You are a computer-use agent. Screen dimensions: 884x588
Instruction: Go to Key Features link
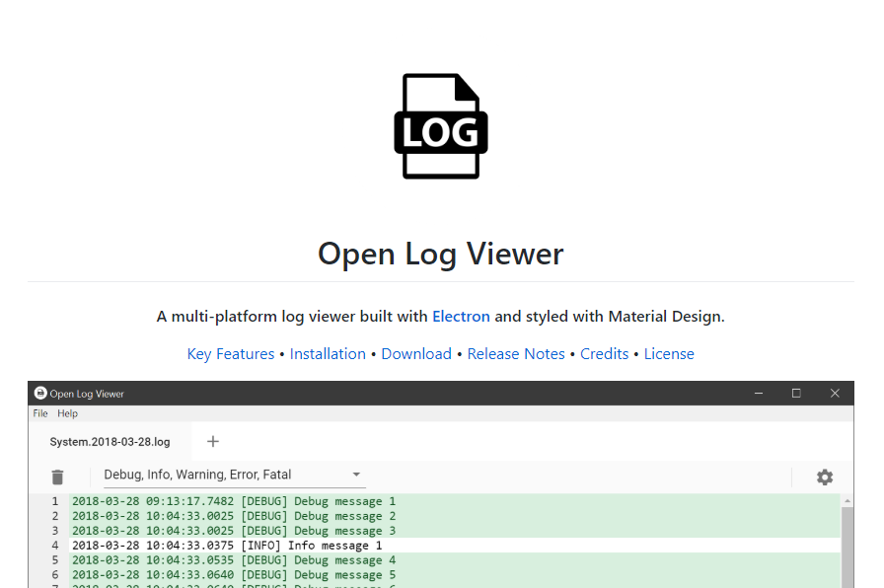click(231, 354)
